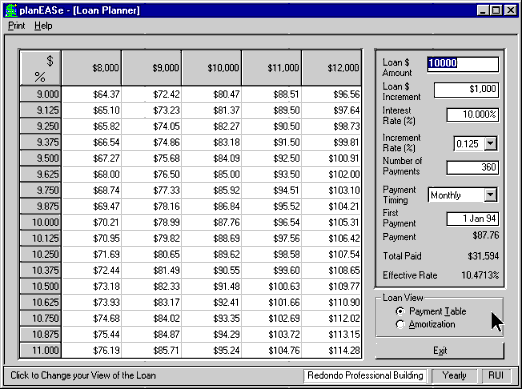This screenshot has height=389, width=522.
Task: Select the 11.000 rate row header
Action: (x=40, y=350)
